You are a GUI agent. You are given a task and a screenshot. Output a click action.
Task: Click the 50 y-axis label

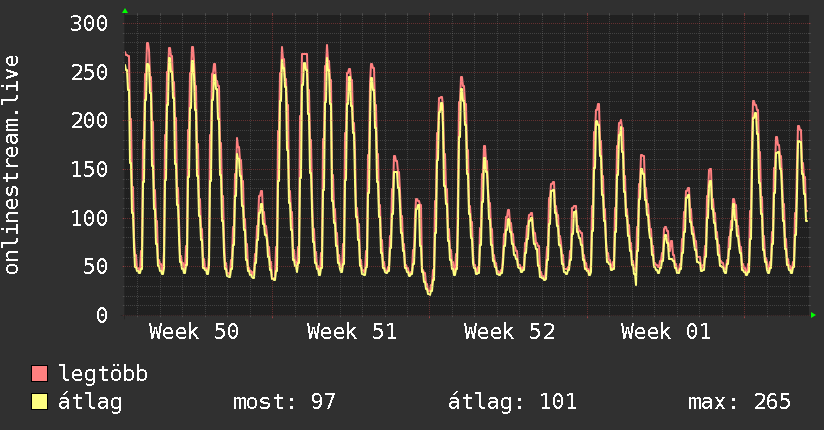tap(96, 267)
